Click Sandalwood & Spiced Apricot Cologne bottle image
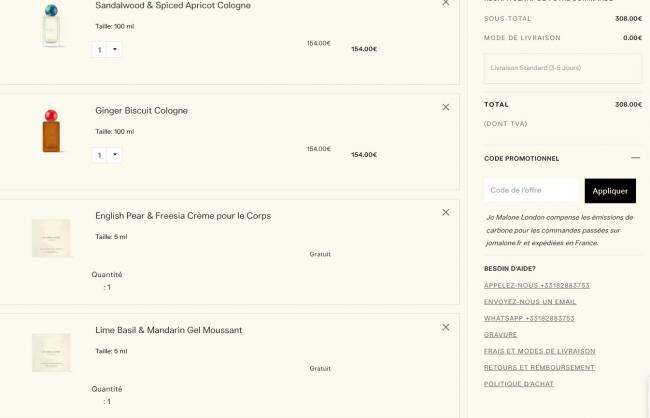The height and width of the screenshot is (418, 650). pos(51,25)
